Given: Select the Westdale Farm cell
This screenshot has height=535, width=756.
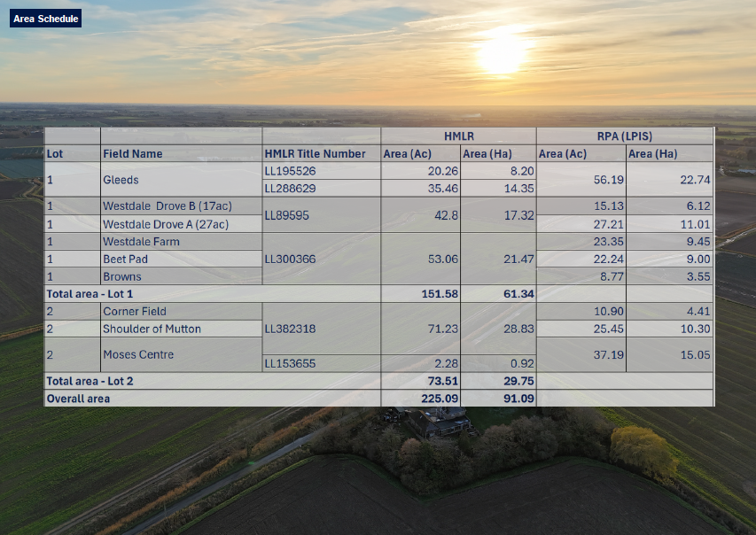Looking at the screenshot, I should coord(141,242).
